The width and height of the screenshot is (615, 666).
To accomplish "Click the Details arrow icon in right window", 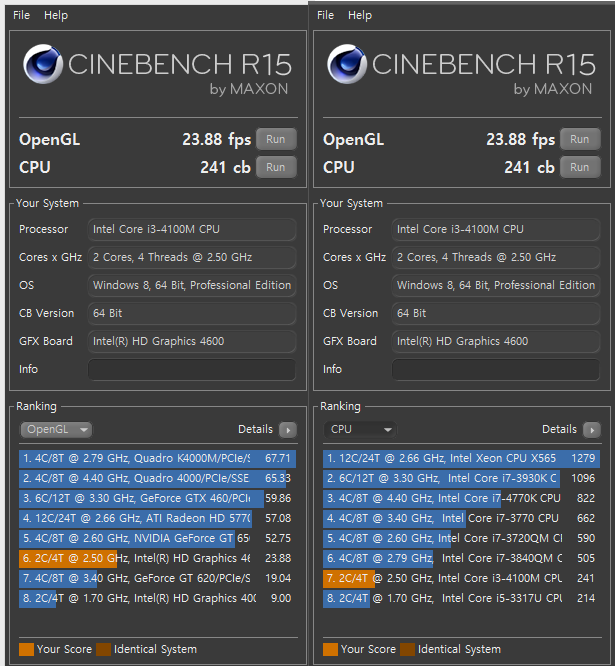I will (592, 430).
